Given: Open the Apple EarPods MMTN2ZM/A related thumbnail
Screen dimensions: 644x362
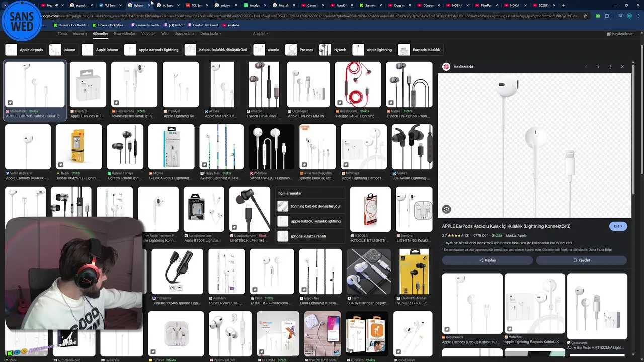Looking at the screenshot, I should click(x=597, y=306).
